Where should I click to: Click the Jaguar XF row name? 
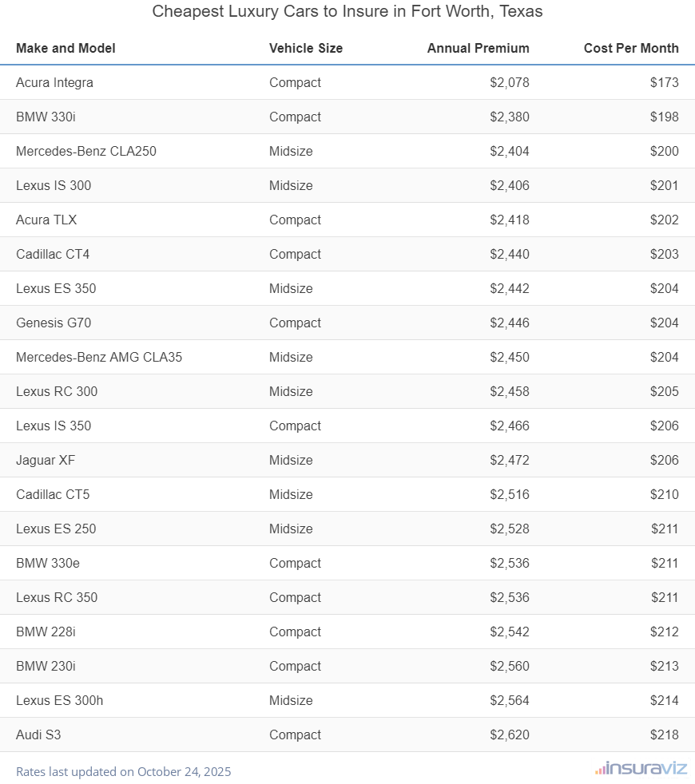(x=46, y=460)
